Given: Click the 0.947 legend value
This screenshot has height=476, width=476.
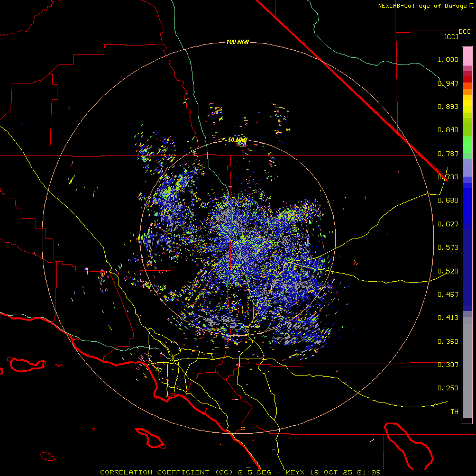Looking at the screenshot, I should click(448, 83).
